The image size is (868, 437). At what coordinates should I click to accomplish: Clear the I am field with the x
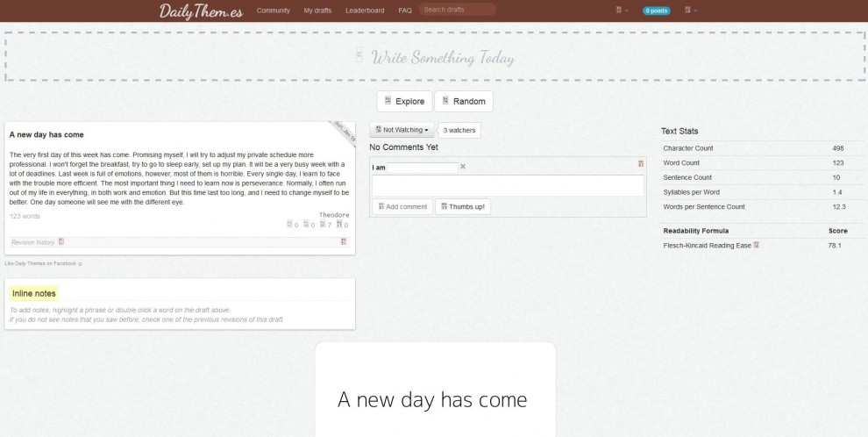pyautogui.click(x=463, y=167)
